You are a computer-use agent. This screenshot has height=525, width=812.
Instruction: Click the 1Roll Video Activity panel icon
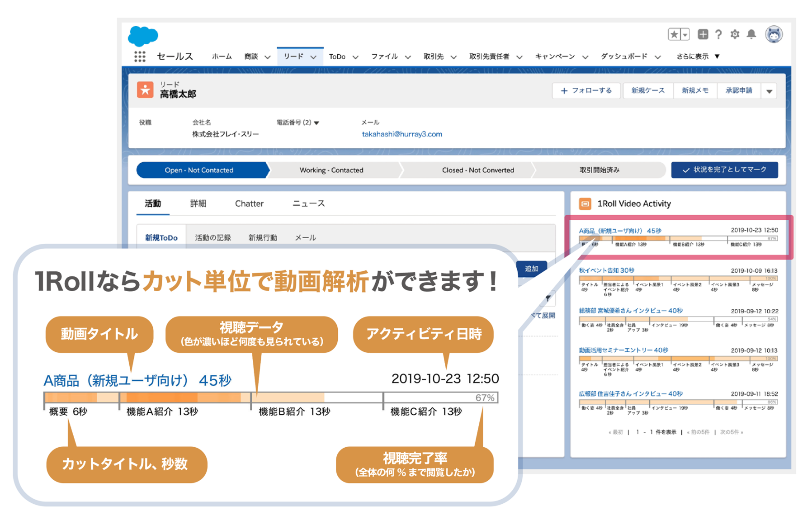585,204
